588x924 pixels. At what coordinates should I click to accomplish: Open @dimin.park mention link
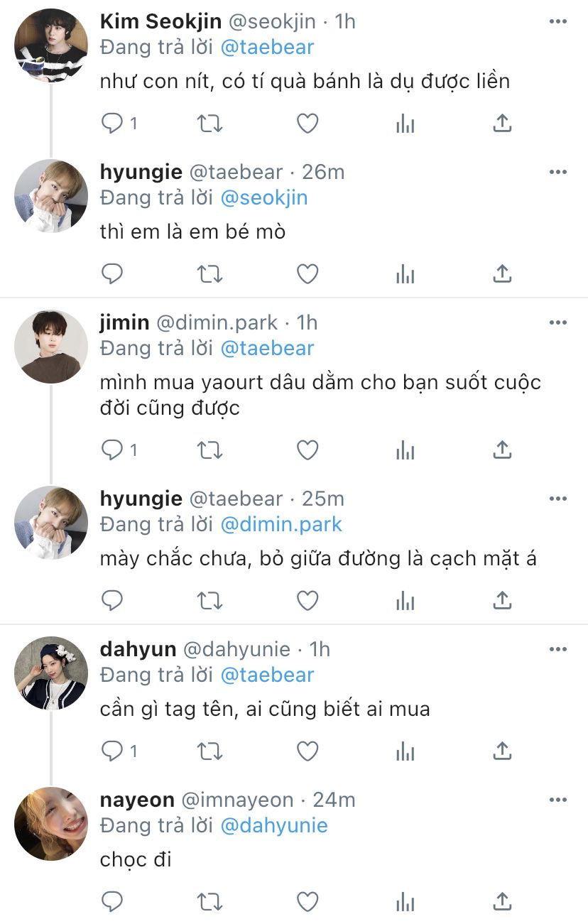tap(281, 524)
